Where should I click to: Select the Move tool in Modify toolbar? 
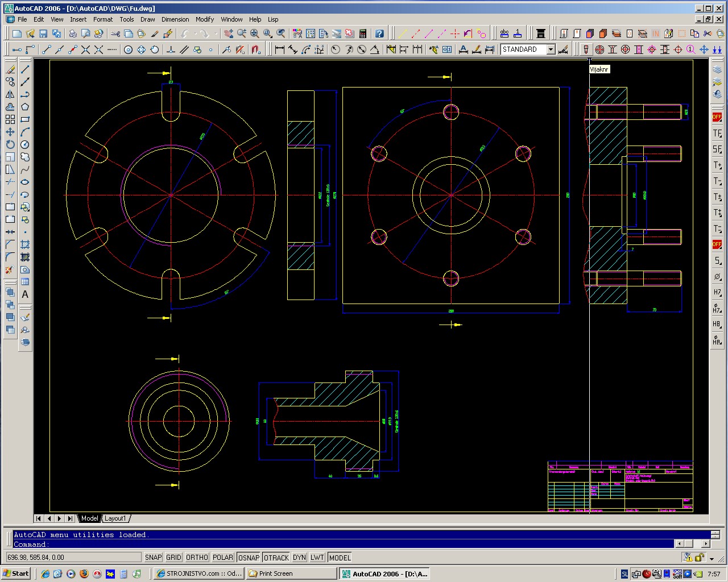(10, 132)
